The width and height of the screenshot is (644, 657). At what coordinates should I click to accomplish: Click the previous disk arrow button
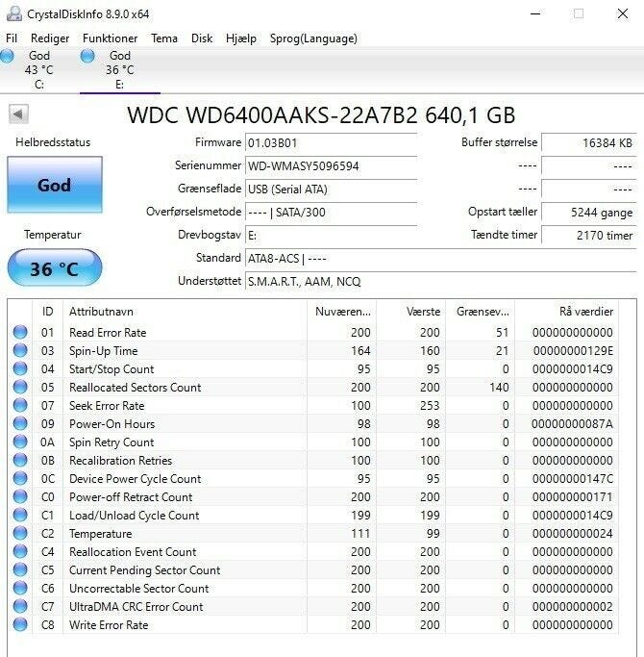[18, 114]
